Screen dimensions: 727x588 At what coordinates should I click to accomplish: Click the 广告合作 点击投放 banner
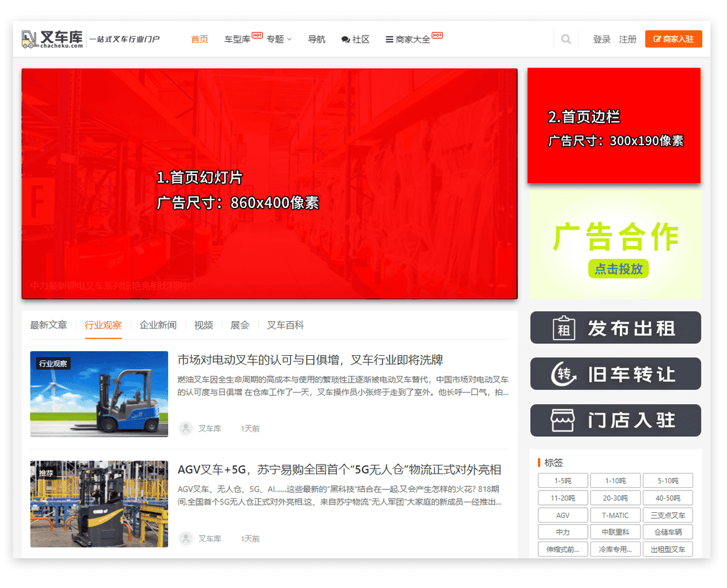point(616,245)
